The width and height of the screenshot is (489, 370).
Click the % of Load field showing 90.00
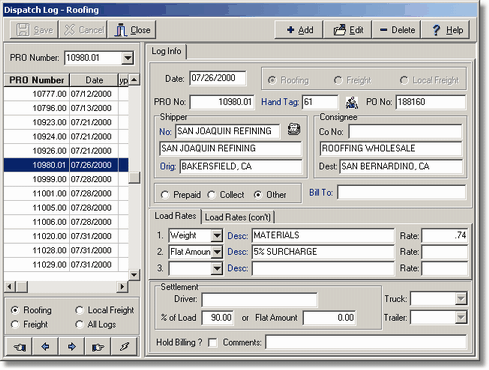[x=218, y=318]
